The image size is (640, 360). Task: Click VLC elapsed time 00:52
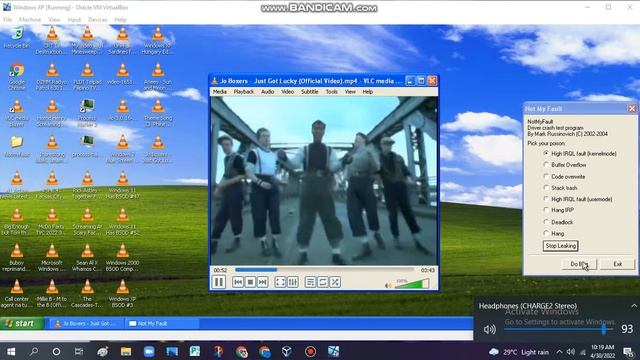(220, 270)
